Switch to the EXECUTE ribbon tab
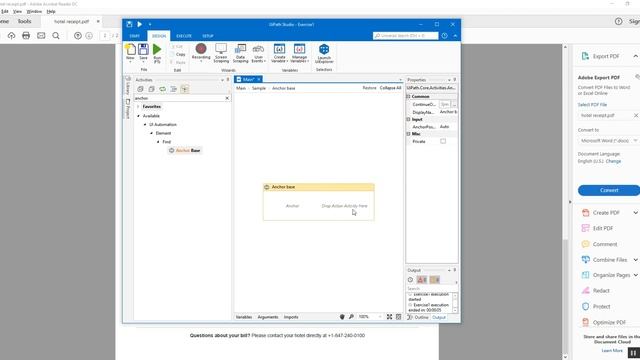 [x=184, y=36]
